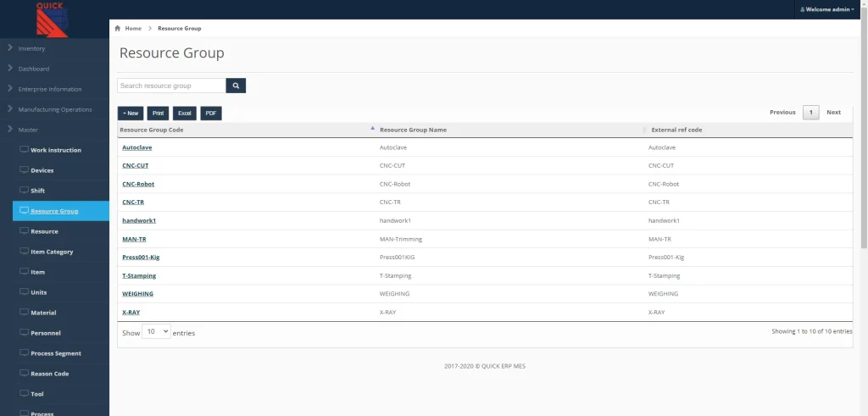Click the monitor icon beside Reason Code
The width and height of the screenshot is (868, 416).
(24, 373)
